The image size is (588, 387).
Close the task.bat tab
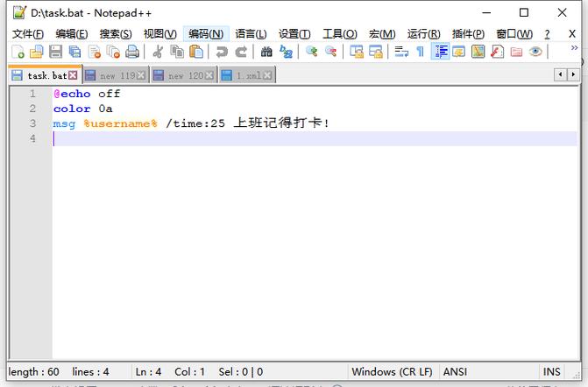click(73, 75)
